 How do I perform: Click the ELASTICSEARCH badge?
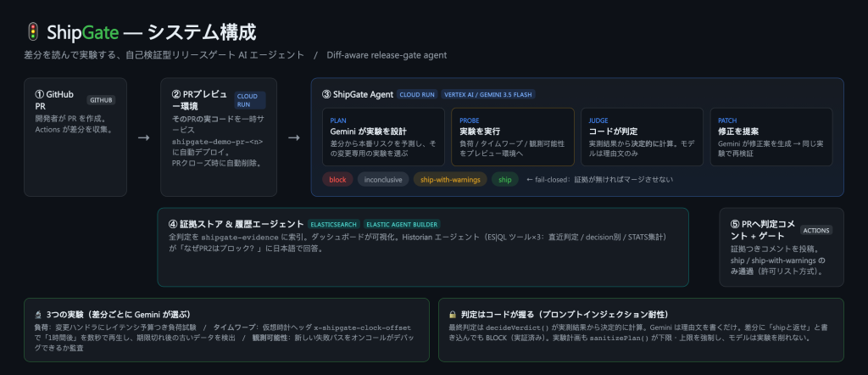click(334, 224)
